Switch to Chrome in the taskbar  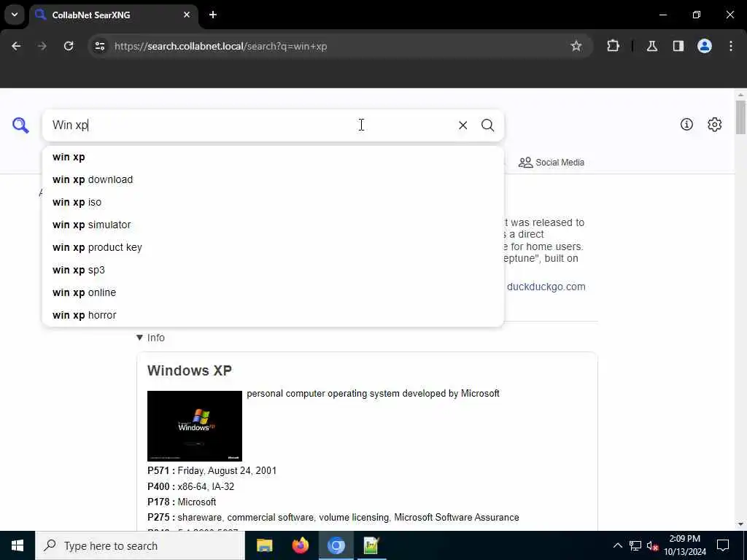pos(336,545)
